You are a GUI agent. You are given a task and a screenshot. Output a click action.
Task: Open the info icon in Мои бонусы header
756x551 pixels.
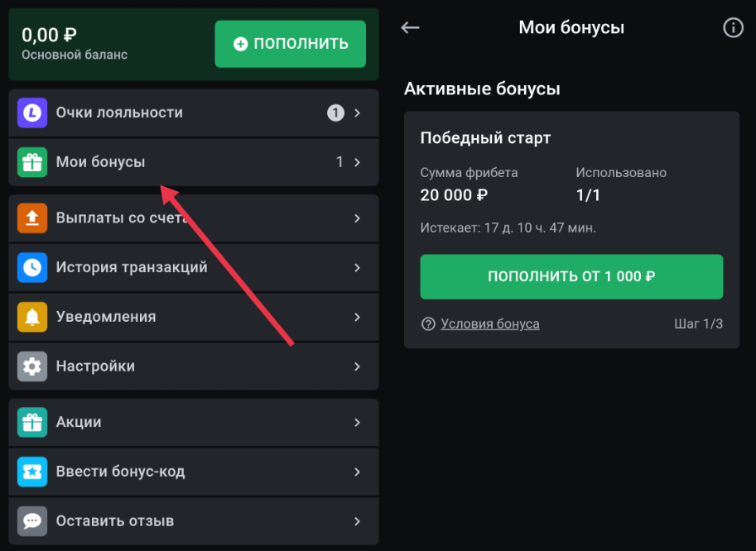pyautogui.click(x=733, y=28)
